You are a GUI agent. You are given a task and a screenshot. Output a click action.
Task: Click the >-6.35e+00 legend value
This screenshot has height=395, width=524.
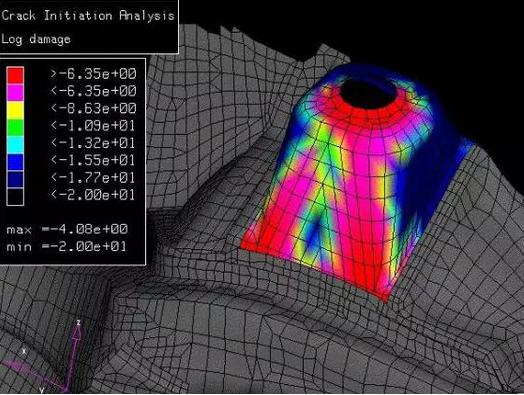(x=94, y=74)
